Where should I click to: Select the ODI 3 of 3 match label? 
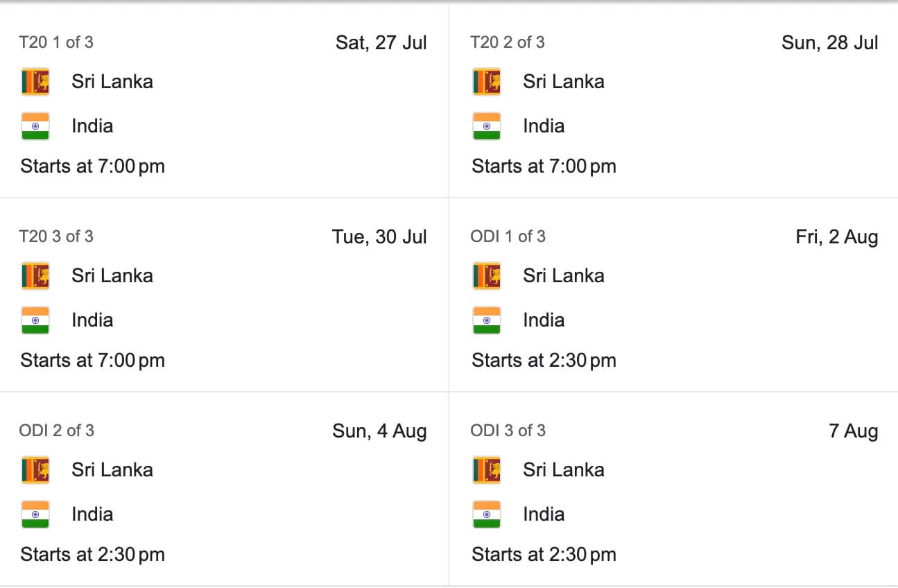click(508, 431)
